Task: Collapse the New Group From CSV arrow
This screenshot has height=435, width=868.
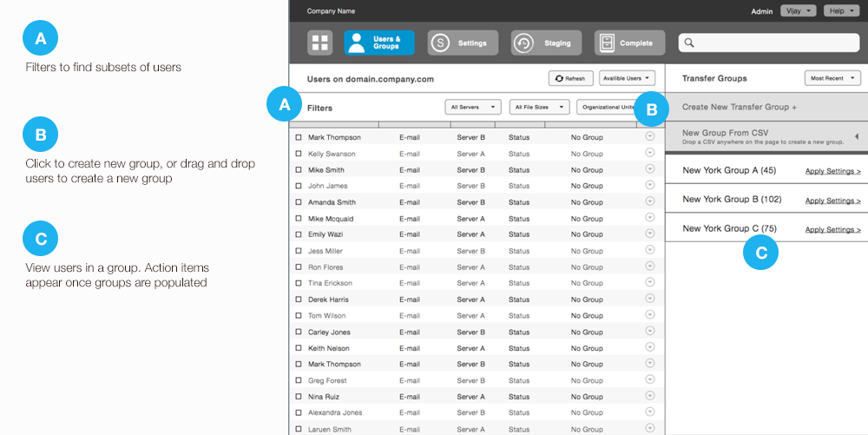Action: [x=857, y=136]
